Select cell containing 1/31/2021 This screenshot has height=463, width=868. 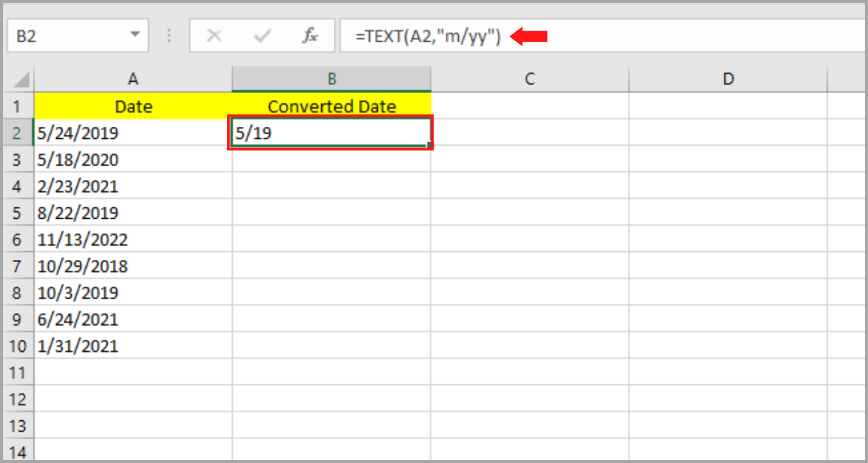coord(133,346)
